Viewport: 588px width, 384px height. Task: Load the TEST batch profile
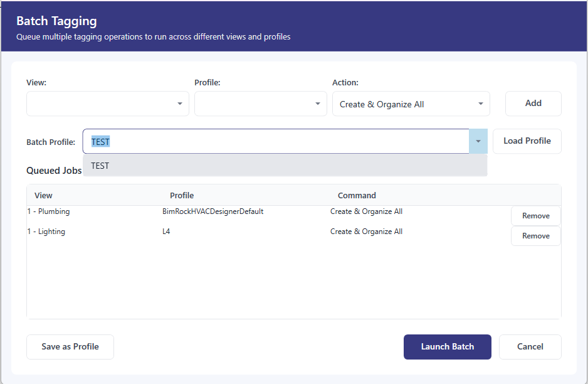coord(527,141)
